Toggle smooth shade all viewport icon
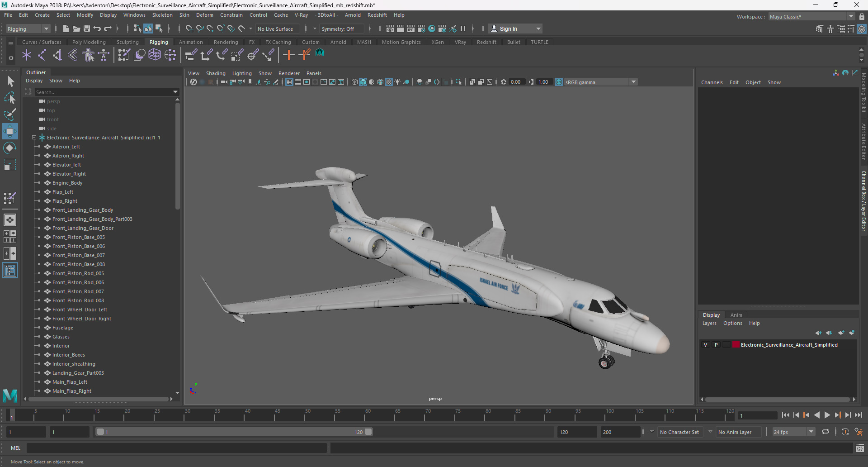Image resolution: width=868 pixels, height=467 pixels. [x=363, y=82]
